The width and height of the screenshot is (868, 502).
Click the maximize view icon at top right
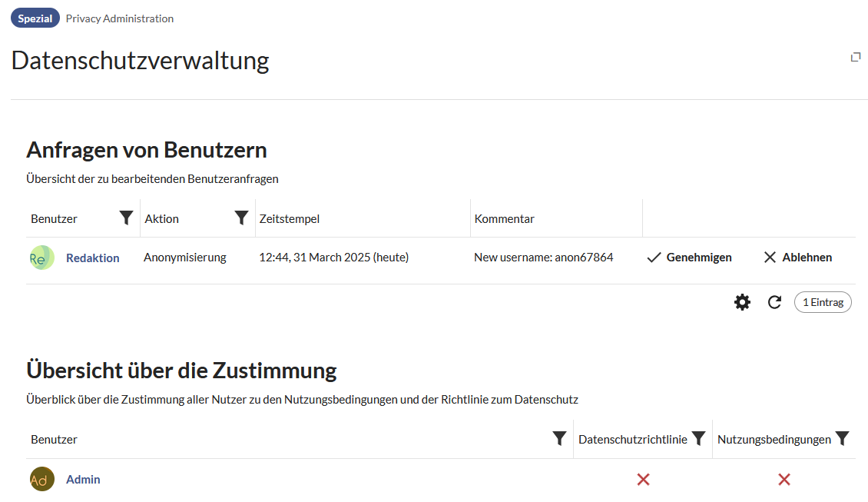(x=856, y=57)
